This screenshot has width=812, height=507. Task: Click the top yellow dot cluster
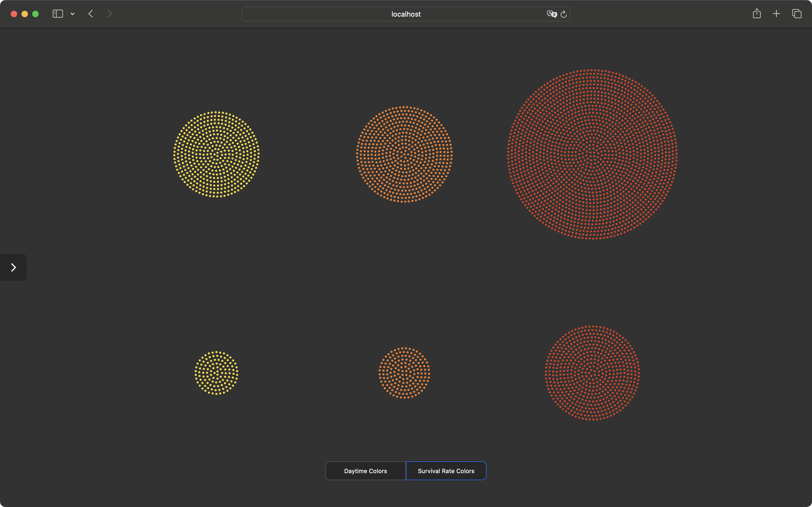(216, 154)
